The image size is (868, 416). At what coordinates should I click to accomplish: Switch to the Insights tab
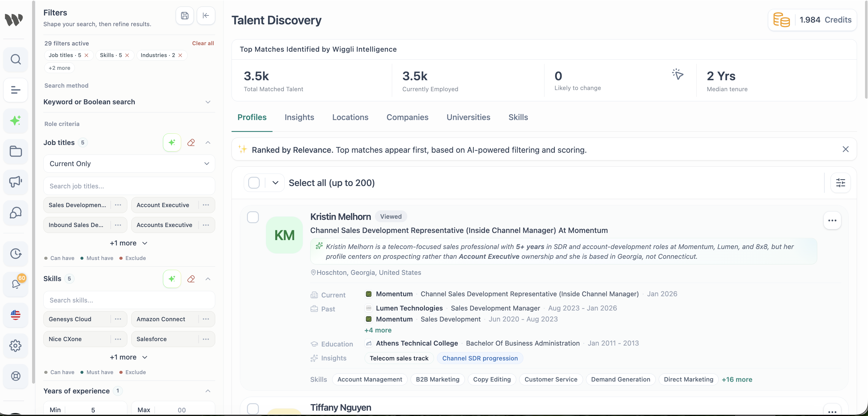coord(299,117)
